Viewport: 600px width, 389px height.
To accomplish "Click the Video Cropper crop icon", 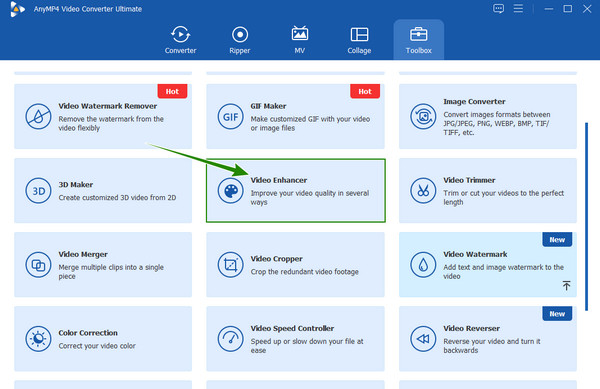I will [230, 265].
